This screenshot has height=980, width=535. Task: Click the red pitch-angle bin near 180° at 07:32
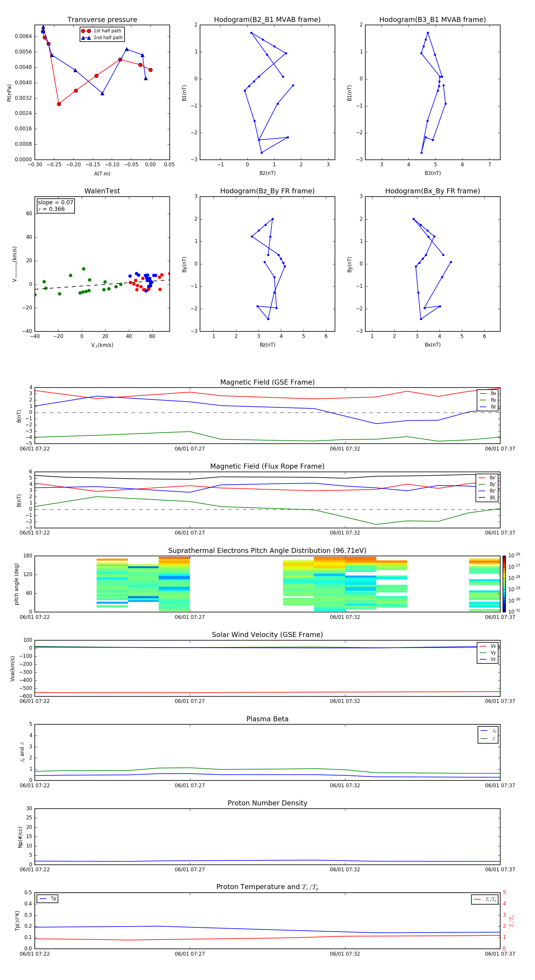(360, 559)
